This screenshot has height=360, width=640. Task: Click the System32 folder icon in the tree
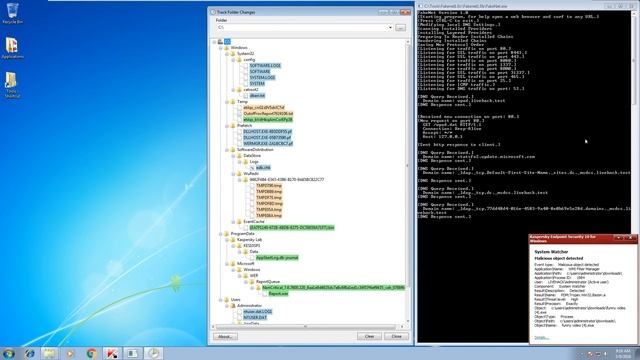click(233, 53)
